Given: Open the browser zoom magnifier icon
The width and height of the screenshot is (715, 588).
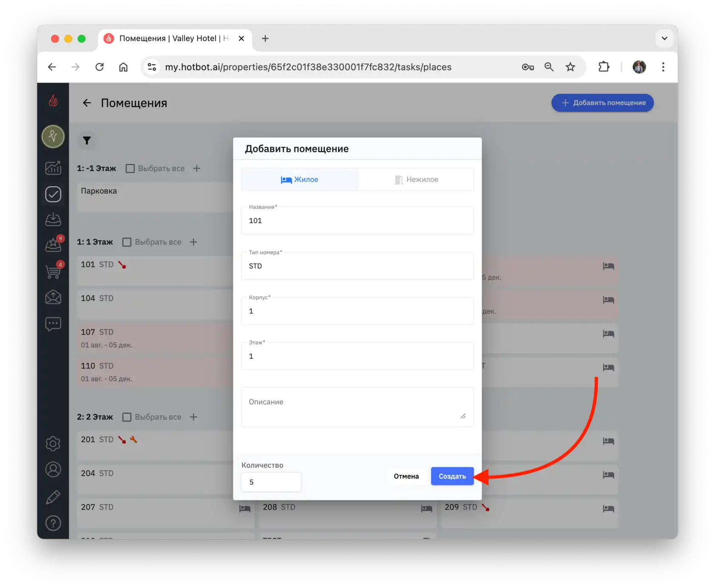Looking at the screenshot, I should (549, 67).
